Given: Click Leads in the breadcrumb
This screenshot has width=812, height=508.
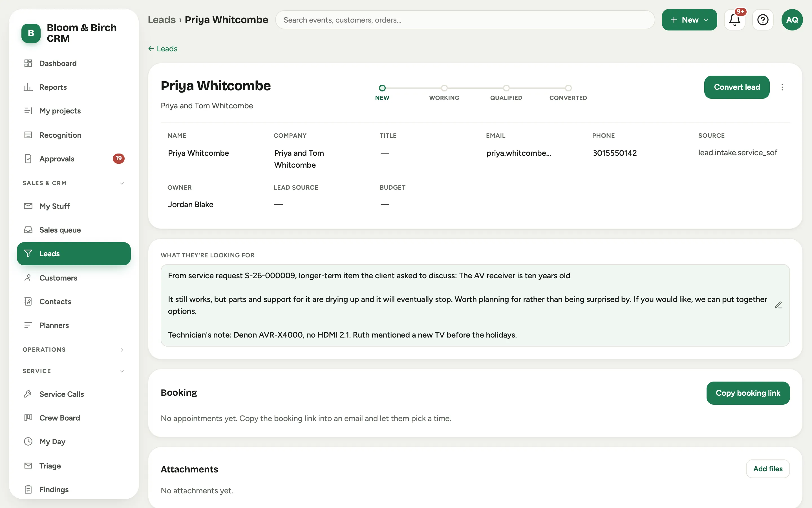Looking at the screenshot, I should (x=162, y=20).
